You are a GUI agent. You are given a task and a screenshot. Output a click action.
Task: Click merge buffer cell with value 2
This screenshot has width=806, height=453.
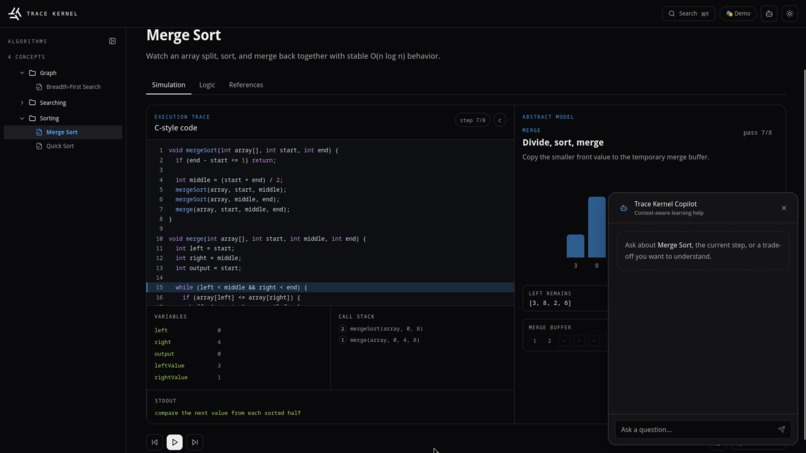click(x=549, y=341)
